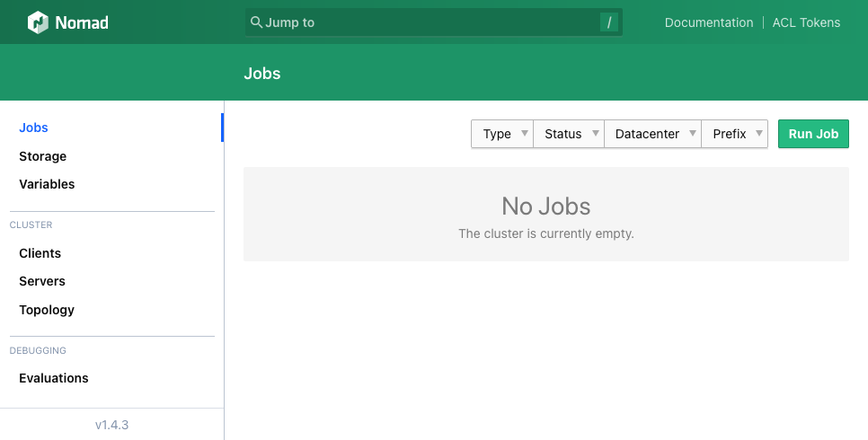868x440 pixels.
Task: Click the magnifying glass search icon
Action: pyautogui.click(x=256, y=22)
